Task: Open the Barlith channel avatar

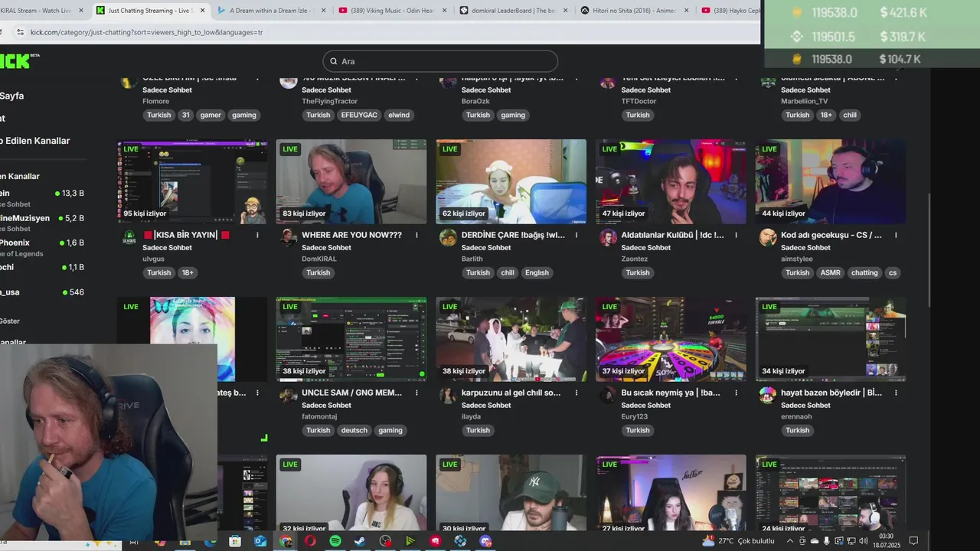Action: coord(449,237)
